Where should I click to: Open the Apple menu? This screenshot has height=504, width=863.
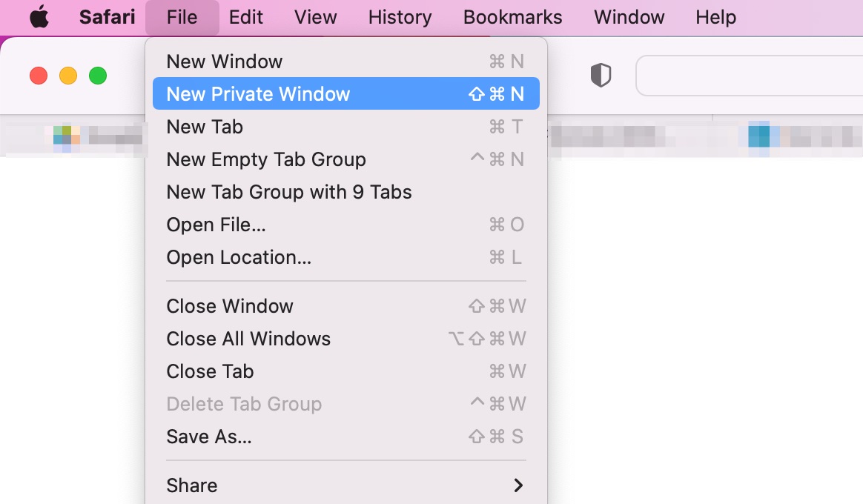coord(39,17)
